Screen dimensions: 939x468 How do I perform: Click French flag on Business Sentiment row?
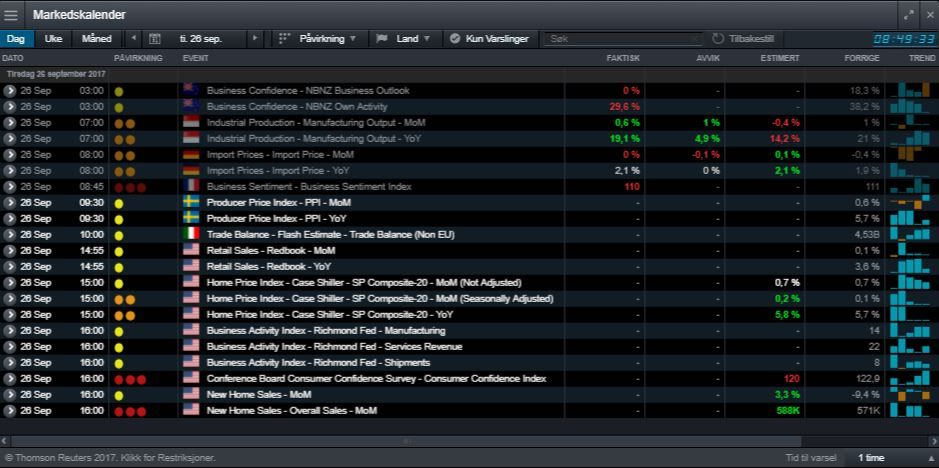(191, 186)
